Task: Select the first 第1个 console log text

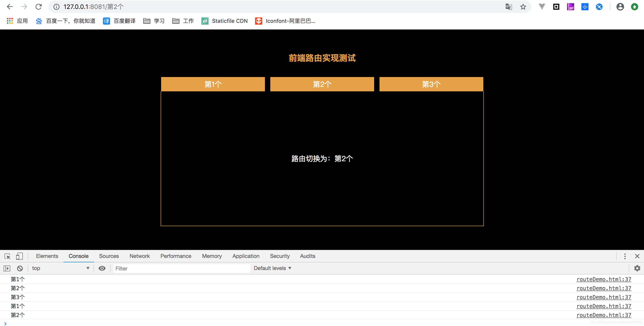Action: click(x=18, y=279)
